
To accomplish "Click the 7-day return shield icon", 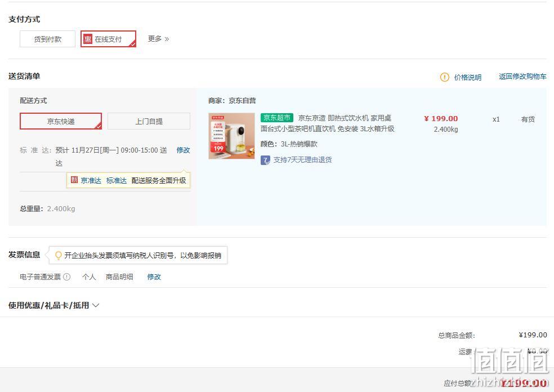I will coord(265,160).
